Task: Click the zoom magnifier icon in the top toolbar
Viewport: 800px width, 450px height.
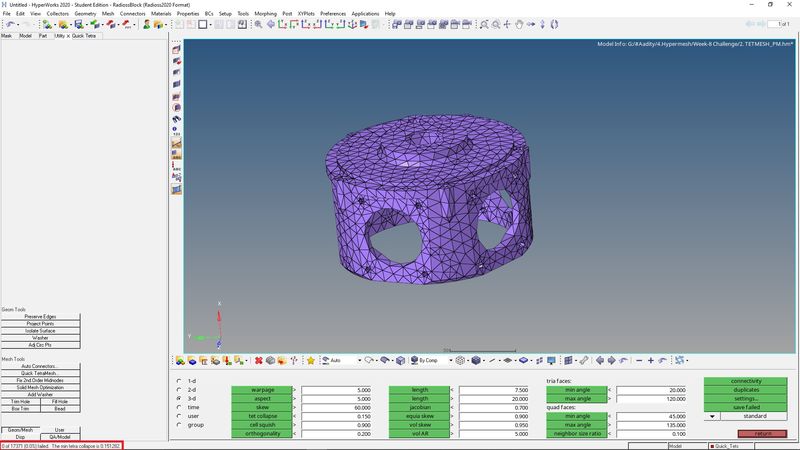Action: (x=259, y=24)
